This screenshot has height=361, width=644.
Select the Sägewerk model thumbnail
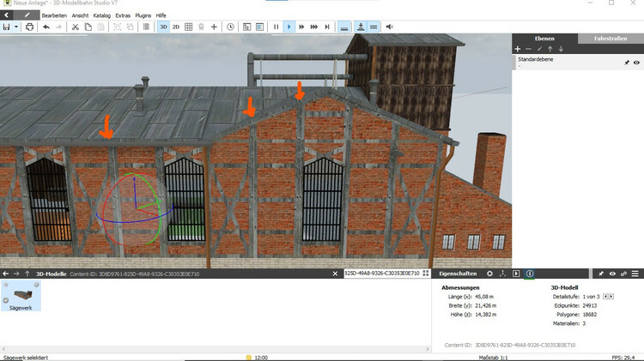click(21, 296)
